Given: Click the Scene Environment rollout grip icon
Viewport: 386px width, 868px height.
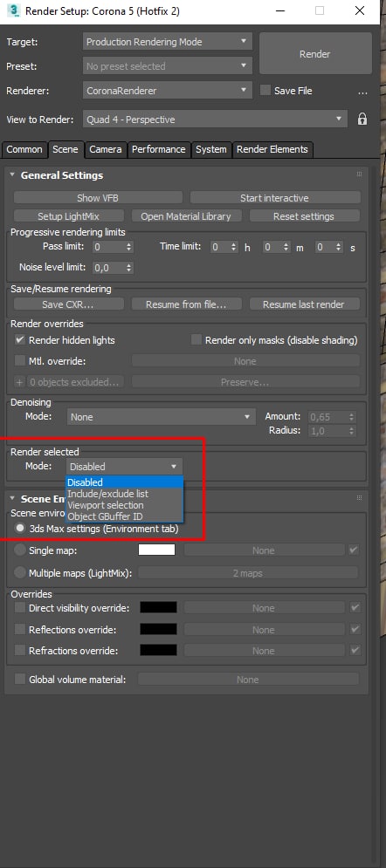Looking at the screenshot, I should (x=359, y=498).
